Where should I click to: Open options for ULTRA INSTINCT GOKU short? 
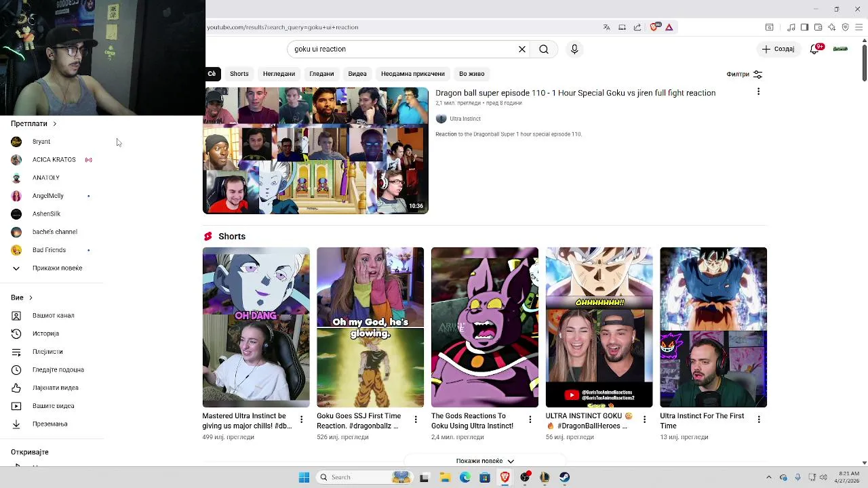644,420
